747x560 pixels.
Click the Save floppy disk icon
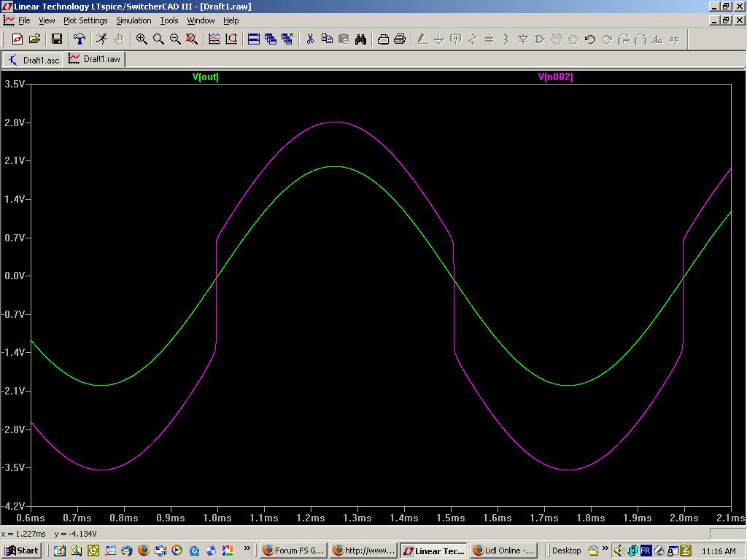[57, 39]
